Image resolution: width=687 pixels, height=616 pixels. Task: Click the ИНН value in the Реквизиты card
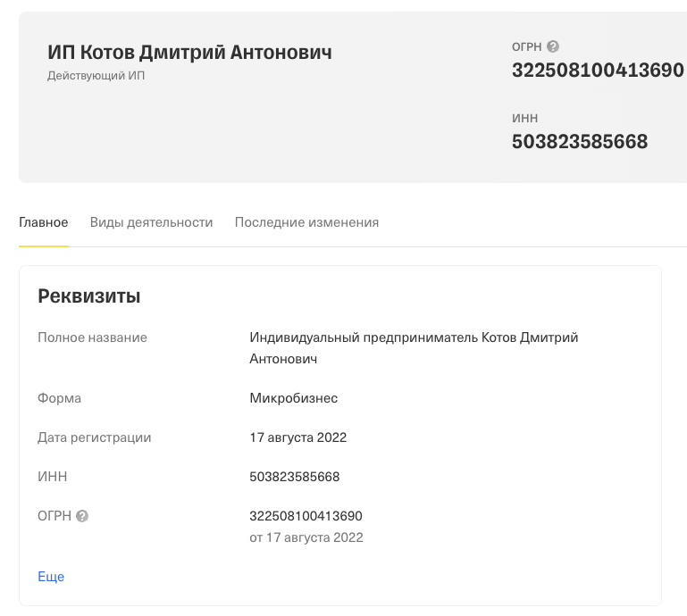tap(295, 477)
